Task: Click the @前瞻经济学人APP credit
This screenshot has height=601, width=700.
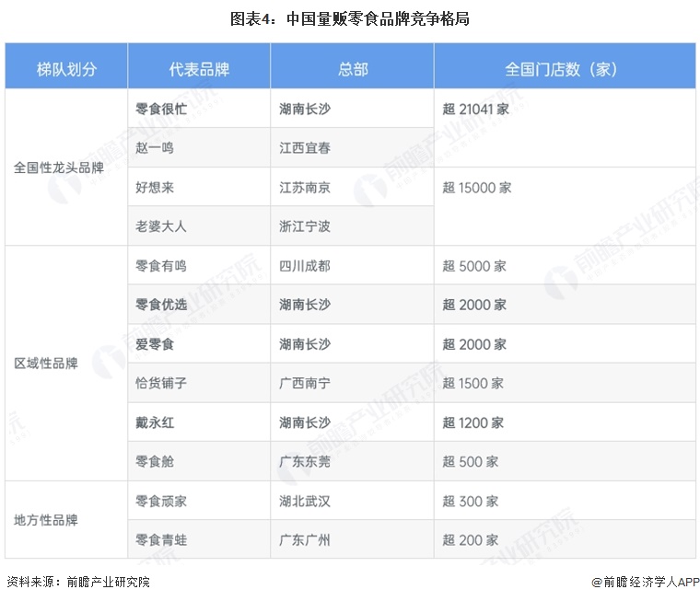Action: coord(645,582)
